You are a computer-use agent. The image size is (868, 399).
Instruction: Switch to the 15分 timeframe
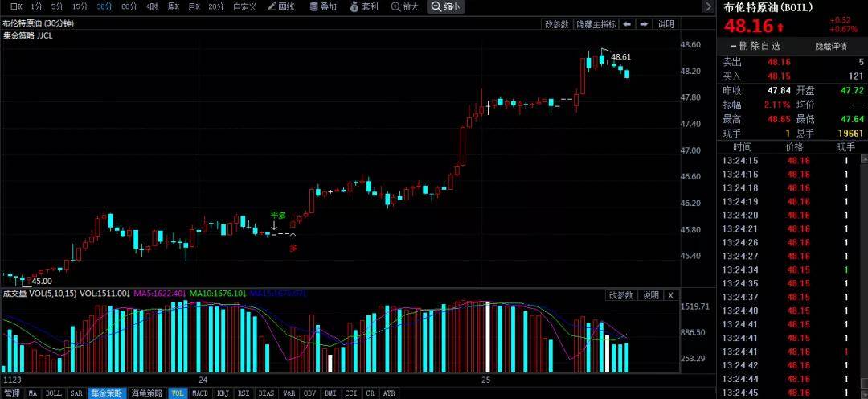pos(80,6)
